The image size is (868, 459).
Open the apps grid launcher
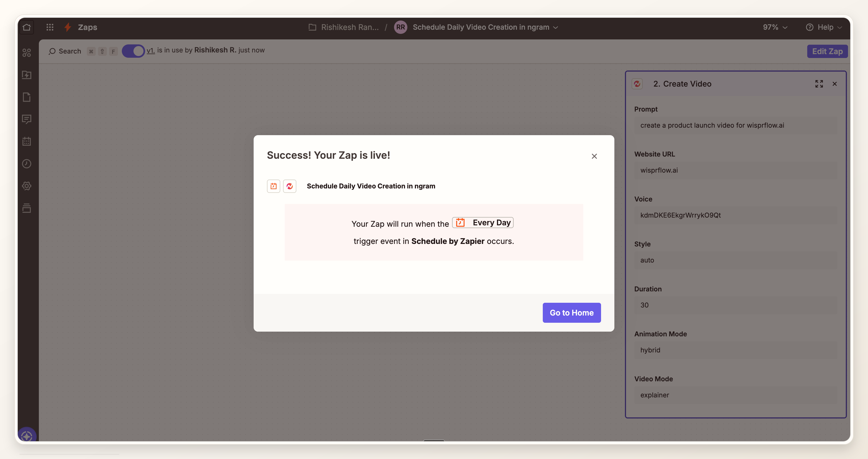coord(50,27)
